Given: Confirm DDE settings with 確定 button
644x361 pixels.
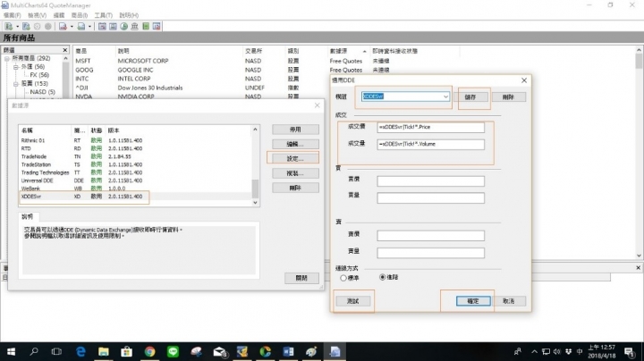Looking at the screenshot, I should 473,301.
